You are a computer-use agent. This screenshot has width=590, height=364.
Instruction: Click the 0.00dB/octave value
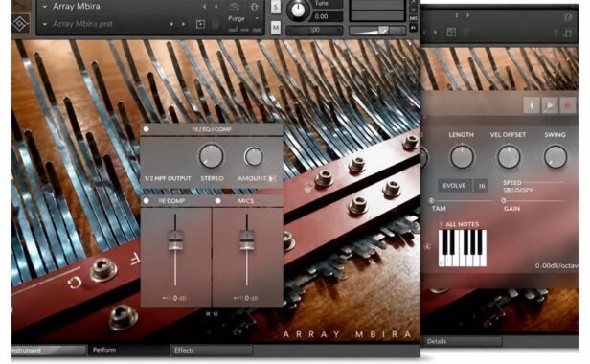pyautogui.click(x=556, y=265)
